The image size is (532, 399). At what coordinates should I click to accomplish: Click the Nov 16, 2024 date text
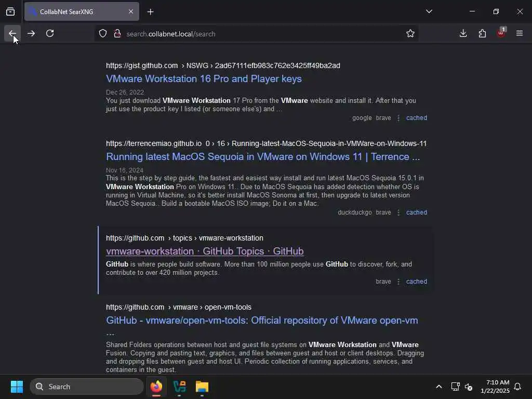pos(125,170)
